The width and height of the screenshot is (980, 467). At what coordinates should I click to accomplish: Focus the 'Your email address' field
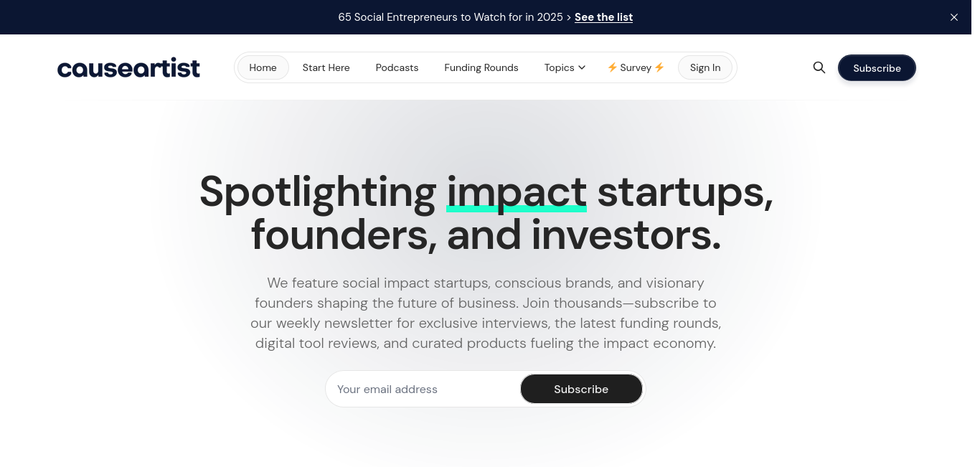(423, 389)
